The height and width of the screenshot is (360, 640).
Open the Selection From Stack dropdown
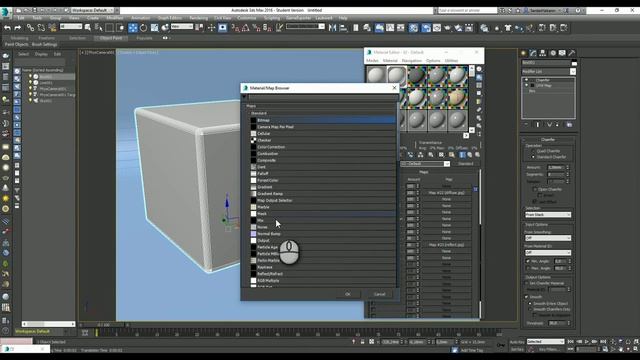tap(548, 215)
